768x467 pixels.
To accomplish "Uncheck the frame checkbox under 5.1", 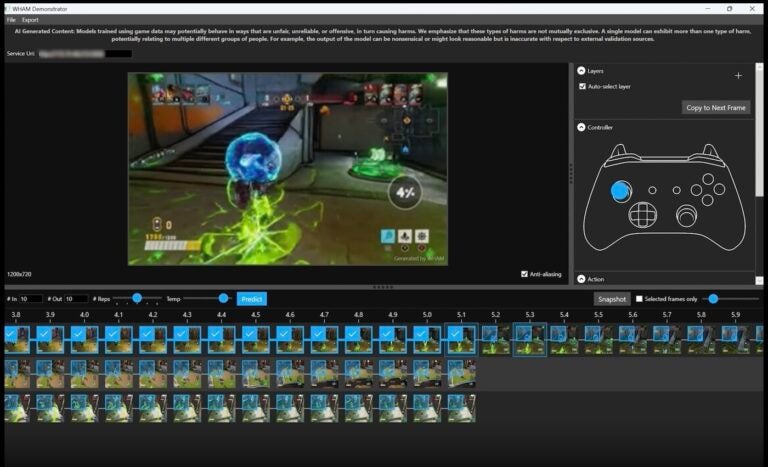I will 456,334.
